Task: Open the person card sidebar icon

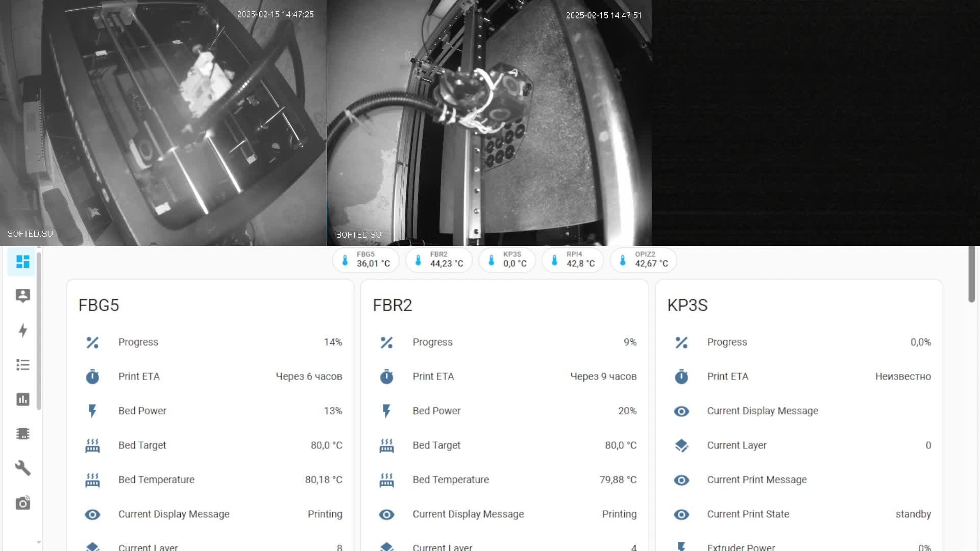Action: [x=22, y=296]
